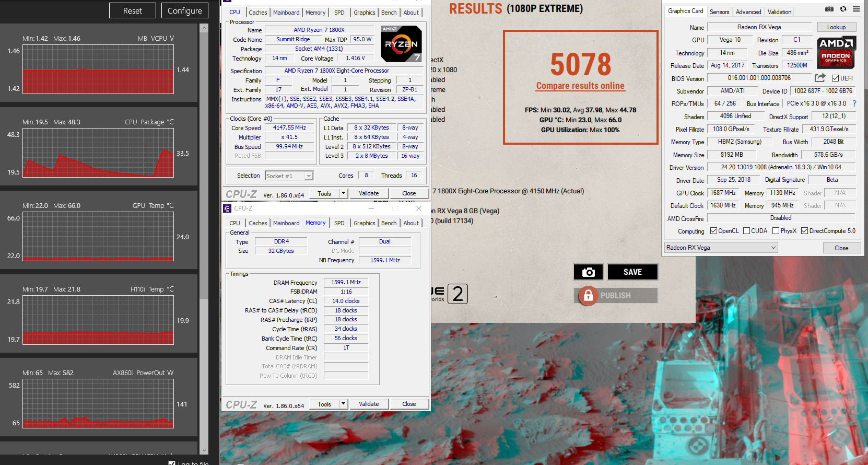Click the Bus Interface question mark icon
The width and height of the screenshot is (868, 465).
pos(854,103)
